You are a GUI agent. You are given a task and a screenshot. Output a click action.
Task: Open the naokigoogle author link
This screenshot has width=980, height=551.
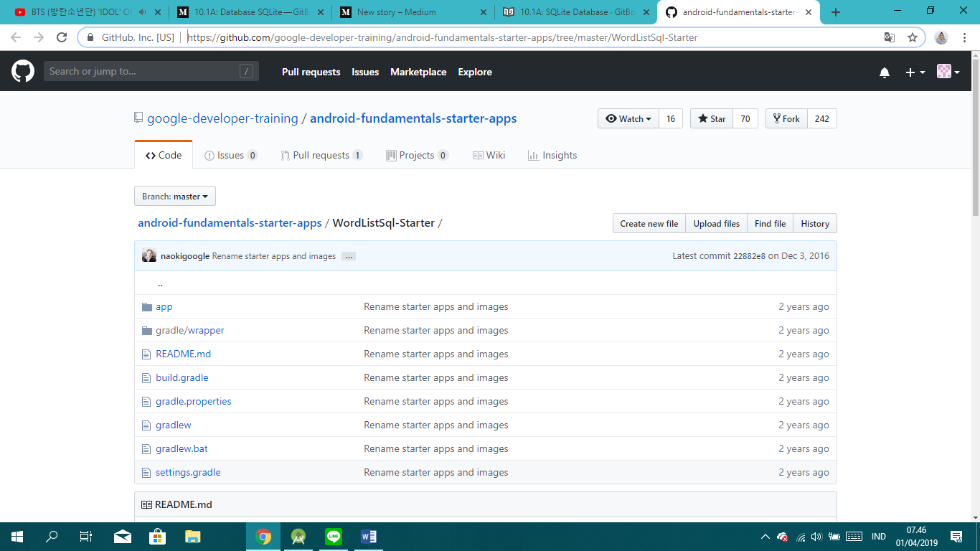click(185, 256)
